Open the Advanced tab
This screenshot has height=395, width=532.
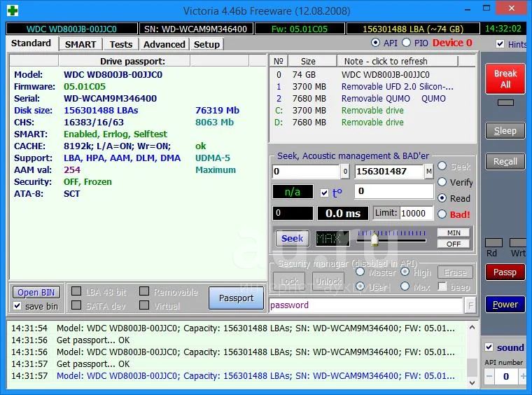coord(164,44)
